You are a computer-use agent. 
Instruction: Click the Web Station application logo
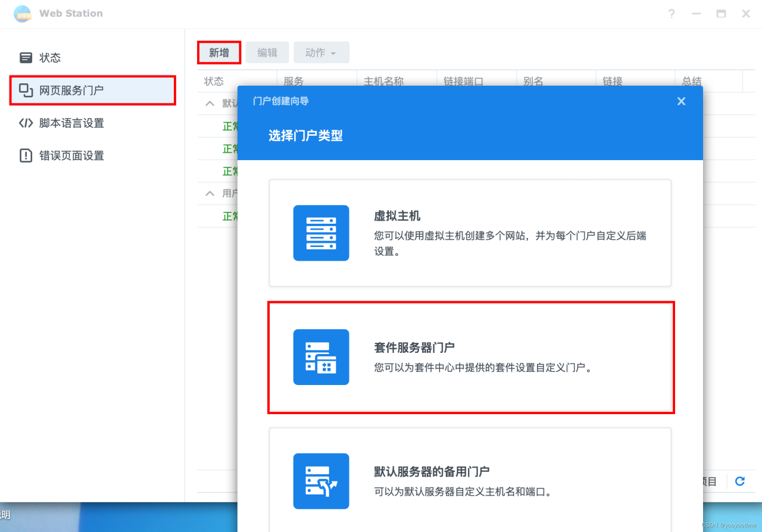point(22,13)
